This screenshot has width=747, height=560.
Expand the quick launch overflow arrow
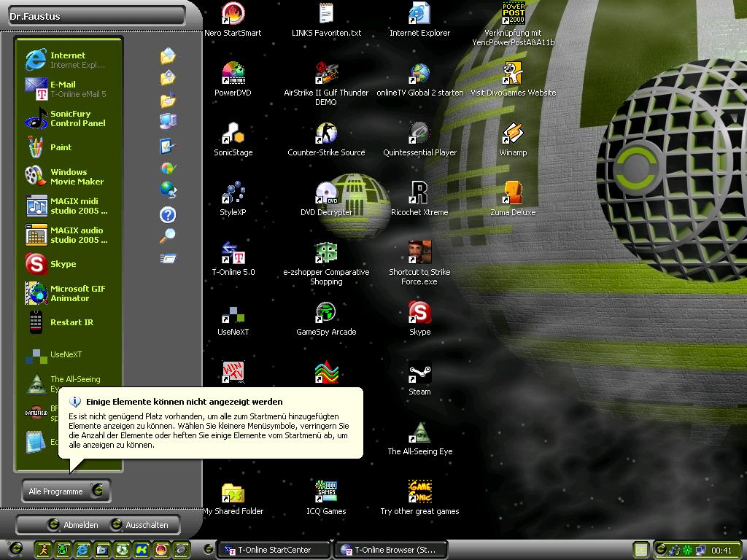click(x=208, y=550)
